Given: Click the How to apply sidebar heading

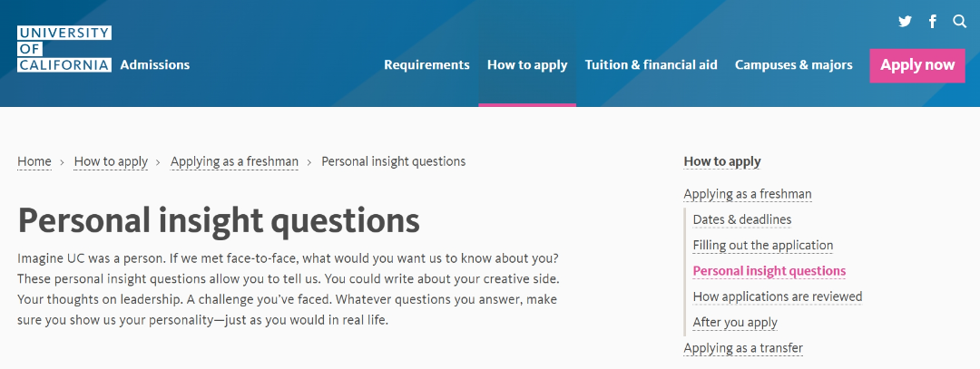Looking at the screenshot, I should click(722, 161).
